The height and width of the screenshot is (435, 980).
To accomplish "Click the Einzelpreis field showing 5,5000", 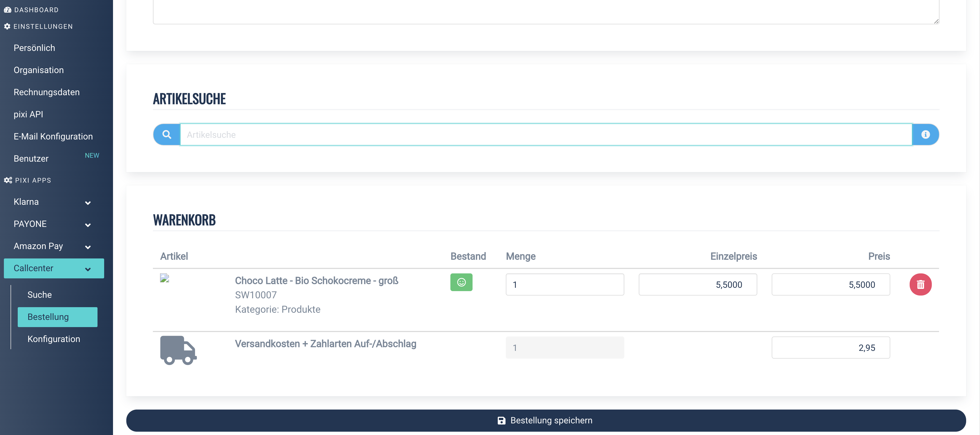I will coord(698,284).
